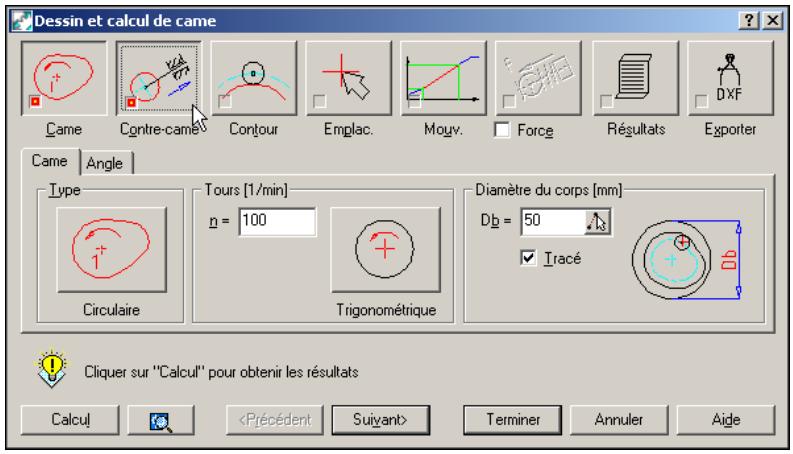Screen dimensions: 793x454
Task: Toggle the Trigonométrique rotation direction button
Action: (x=385, y=249)
